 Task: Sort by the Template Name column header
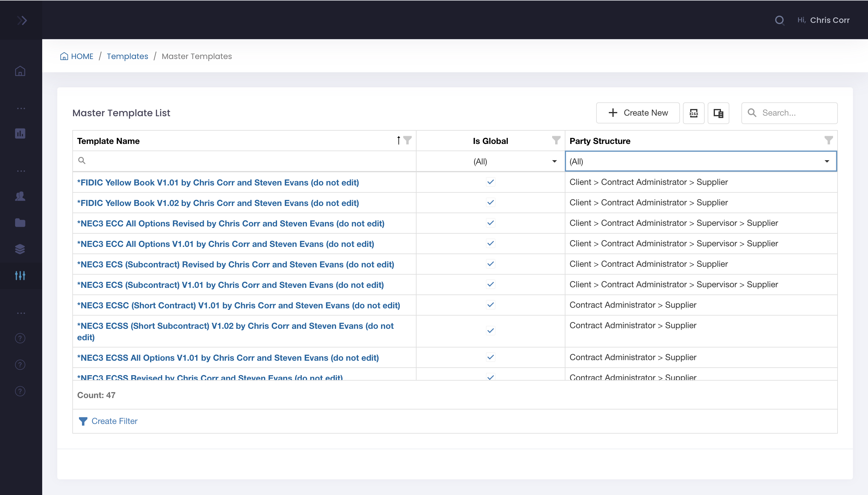tap(108, 141)
